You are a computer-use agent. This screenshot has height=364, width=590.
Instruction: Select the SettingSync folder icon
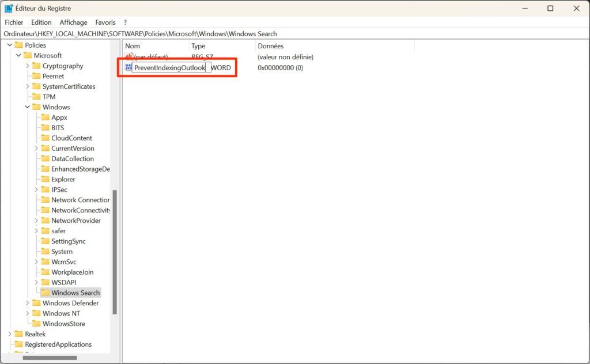[45, 241]
